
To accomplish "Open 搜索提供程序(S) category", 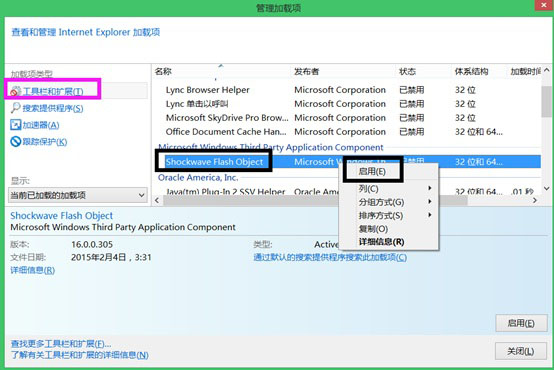I will pyautogui.click(x=53, y=108).
